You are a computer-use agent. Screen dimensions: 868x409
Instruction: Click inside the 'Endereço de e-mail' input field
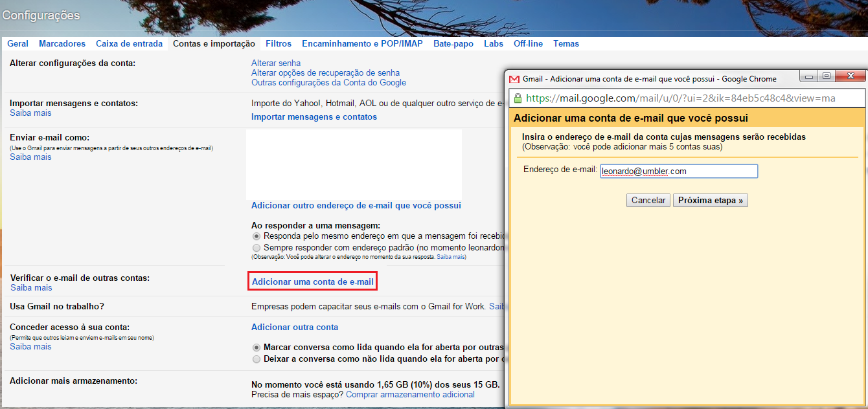click(x=677, y=171)
